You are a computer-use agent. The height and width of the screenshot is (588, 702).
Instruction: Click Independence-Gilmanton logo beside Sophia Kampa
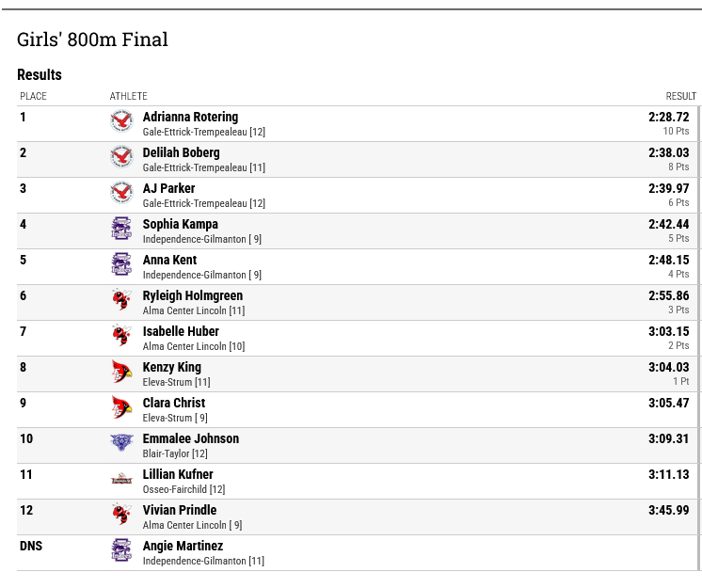click(121, 229)
